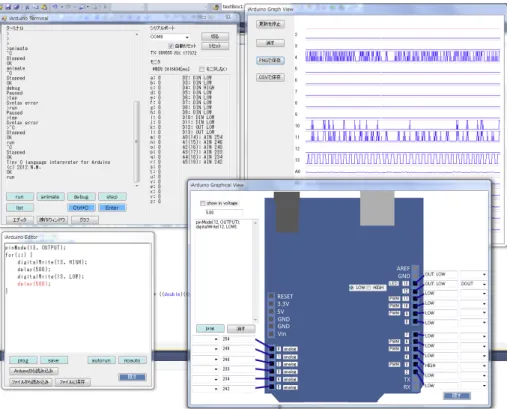This screenshot has height=409, width=510.
Task: Click the Vin pin square on the board
Action: tap(271, 334)
